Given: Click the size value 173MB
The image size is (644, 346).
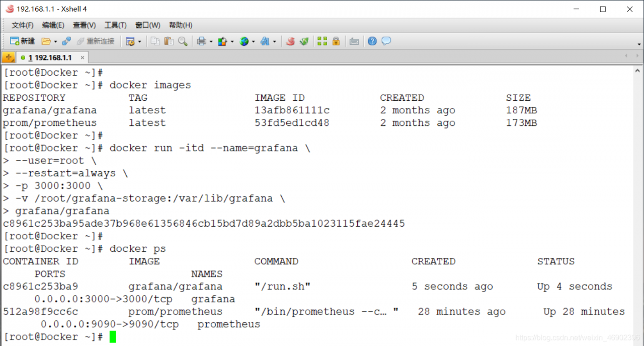Looking at the screenshot, I should (521, 123).
